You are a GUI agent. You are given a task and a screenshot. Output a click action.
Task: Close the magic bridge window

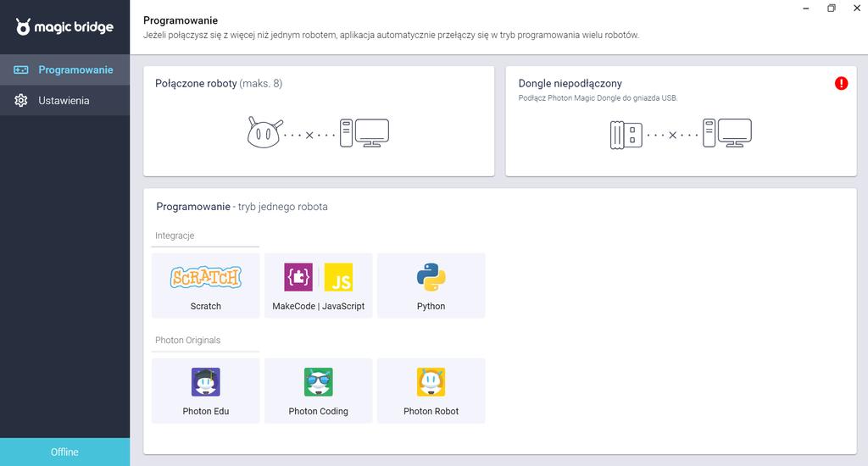tap(857, 8)
